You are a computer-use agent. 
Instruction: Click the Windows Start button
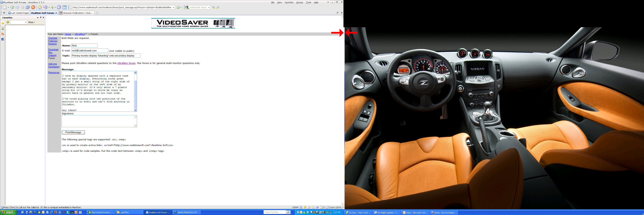(x=9, y=212)
